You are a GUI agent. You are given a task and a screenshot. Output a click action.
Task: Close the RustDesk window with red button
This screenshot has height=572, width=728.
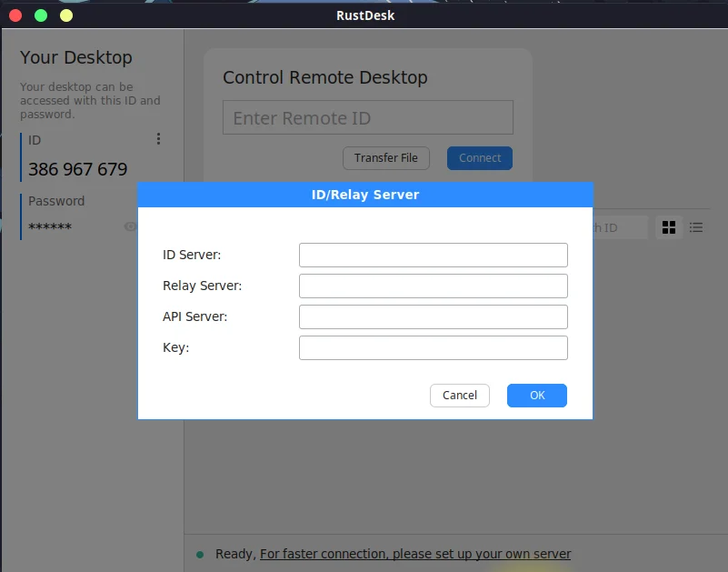(15, 15)
